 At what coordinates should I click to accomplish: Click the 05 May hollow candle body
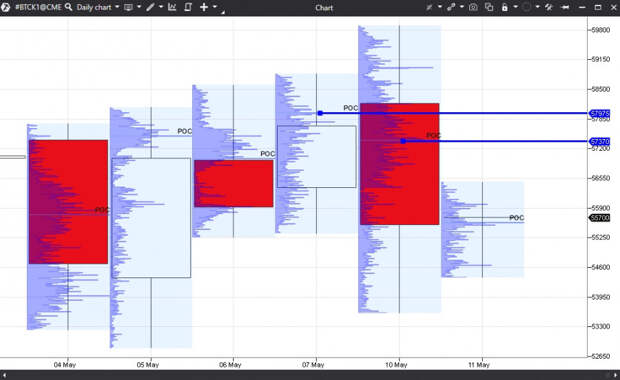[151, 218]
